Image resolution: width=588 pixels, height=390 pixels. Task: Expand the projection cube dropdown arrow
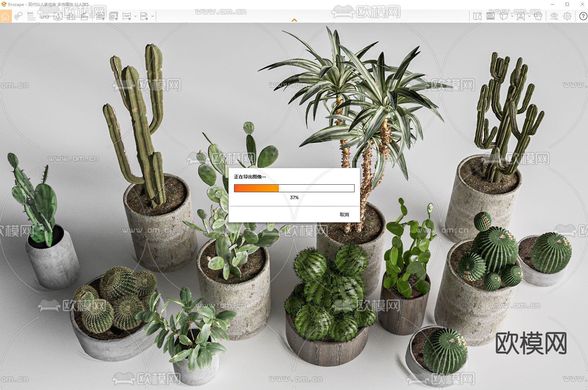[x=512, y=16]
